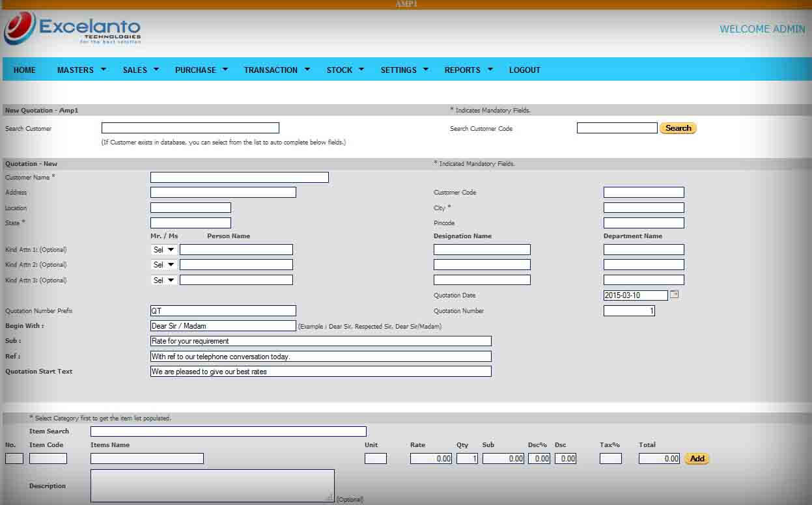Click the Begin With field showing Dear Sir / Madam
Screen dimensions: 812x505
click(x=223, y=325)
